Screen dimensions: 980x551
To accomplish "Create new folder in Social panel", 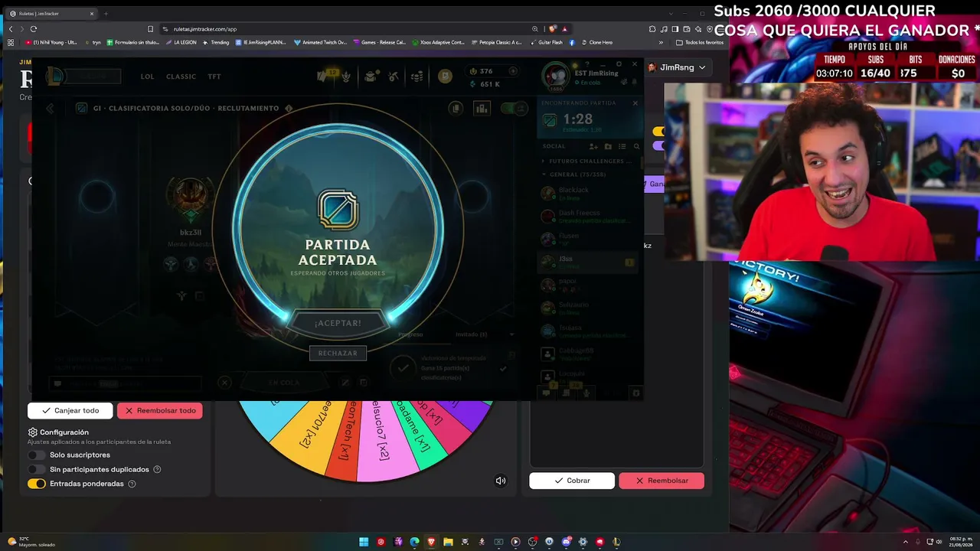I will point(608,146).
